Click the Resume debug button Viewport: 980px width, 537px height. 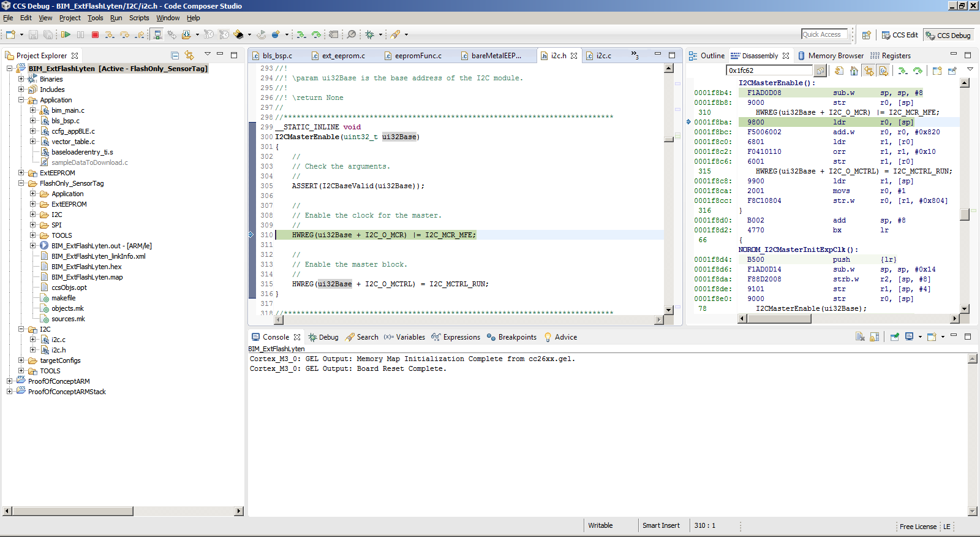pyautogui.click(x=66, y=35)
